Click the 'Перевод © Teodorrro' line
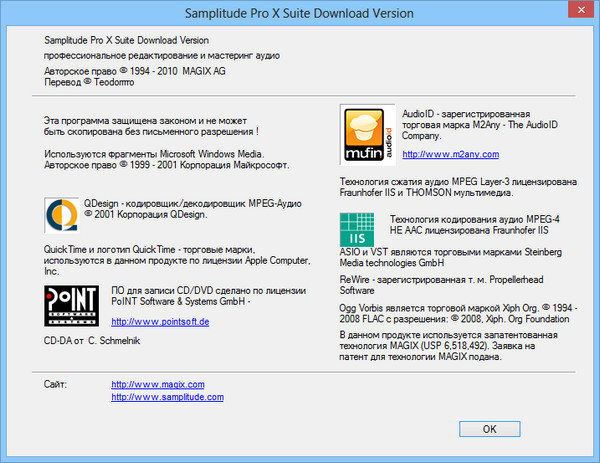The width and height of the screenshot is (600, 463). [x=89, y=82]
